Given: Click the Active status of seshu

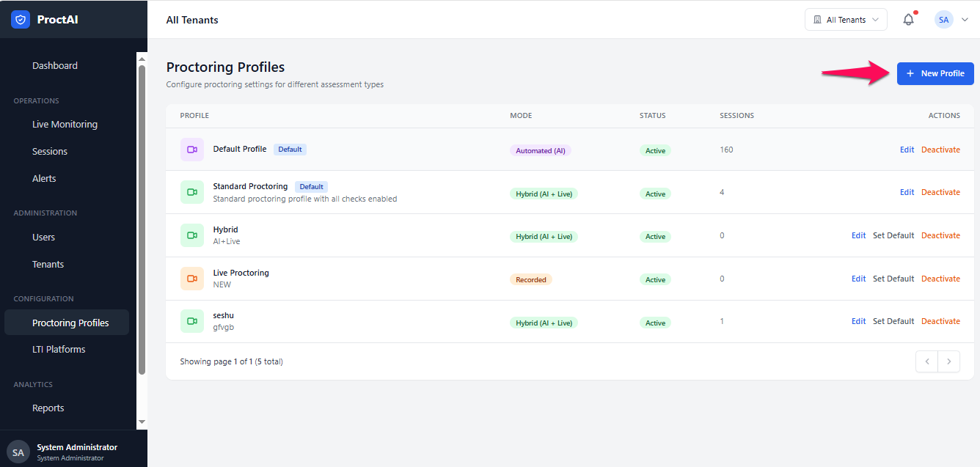Looking at the screenshot, I should [x=655, y=323].
